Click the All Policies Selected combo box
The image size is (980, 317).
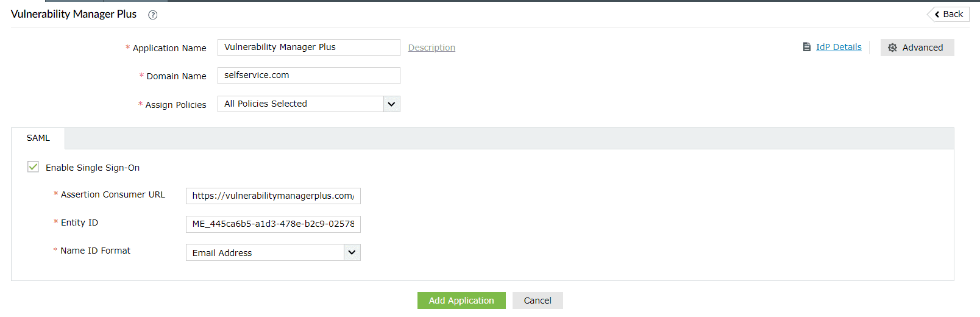click(x=300, y=104)
